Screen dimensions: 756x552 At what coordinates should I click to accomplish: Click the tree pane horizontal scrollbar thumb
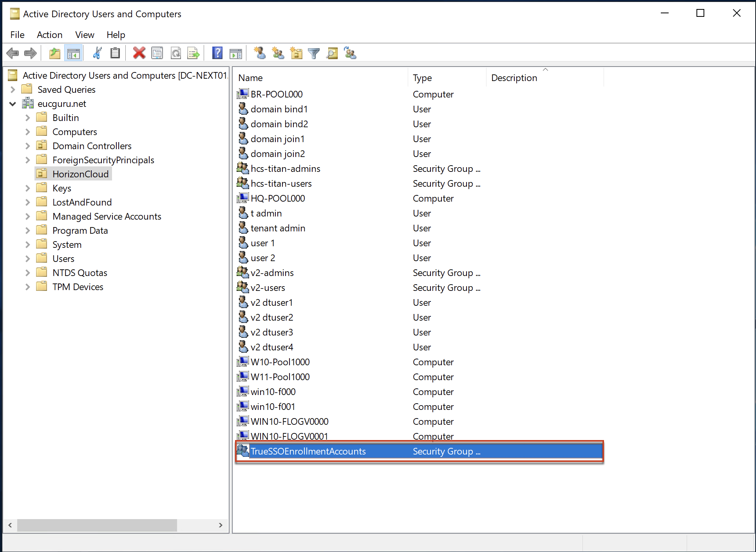click(97, 525)
